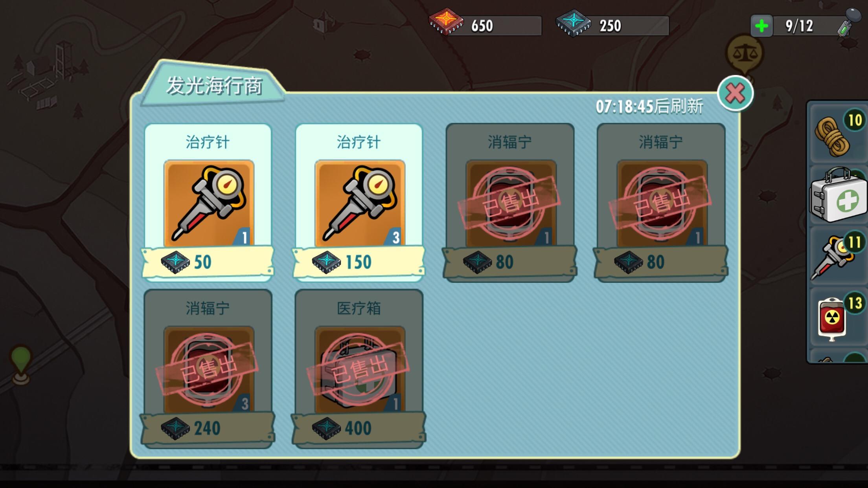The image size is (868, 488).
Task: Click the 150 price tag button
Action: pyautogui.click(x=359, y=262)
